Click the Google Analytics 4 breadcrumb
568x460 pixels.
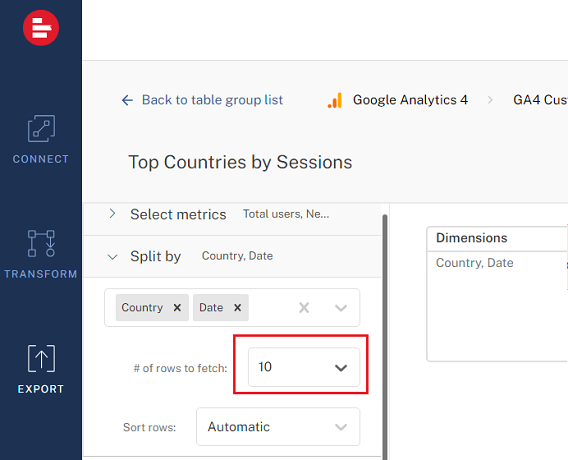pos(410,100)
